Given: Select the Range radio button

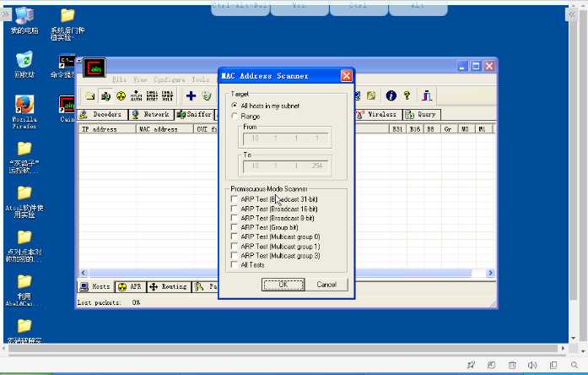Looking at the screenshot, I should (x=235, y=117).
